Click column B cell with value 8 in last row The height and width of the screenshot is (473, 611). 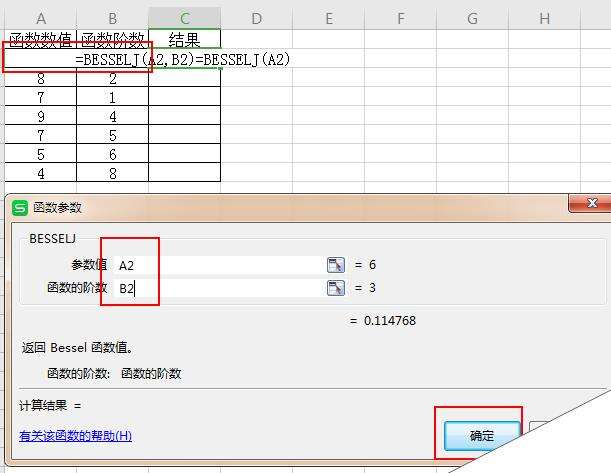[x=113, y=173]
